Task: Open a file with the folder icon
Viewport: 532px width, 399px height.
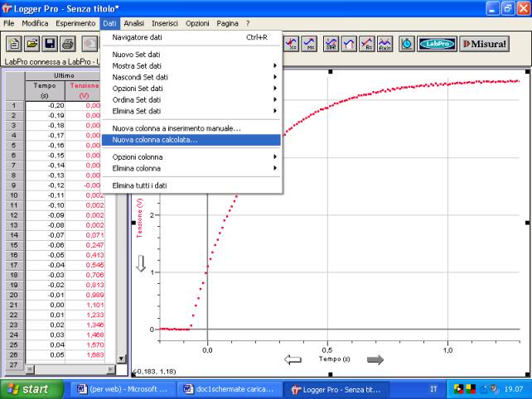Action: tap(32, 44)
